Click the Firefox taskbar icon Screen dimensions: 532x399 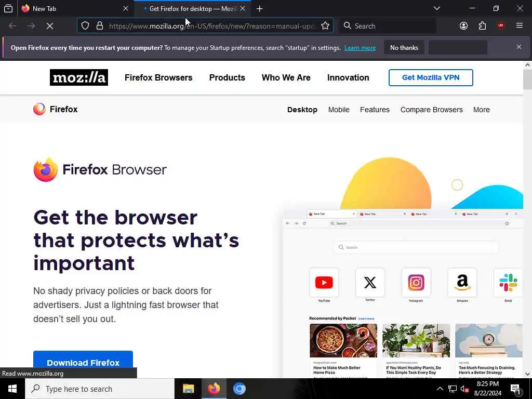click(214, 389)
